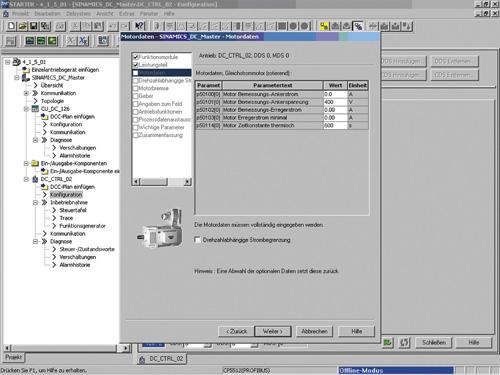The image size is (500, 375).
Task: Click the Motor Bemessungs-Ankerspannung value field
Action: pyautogui.click(x=335, y=102)
